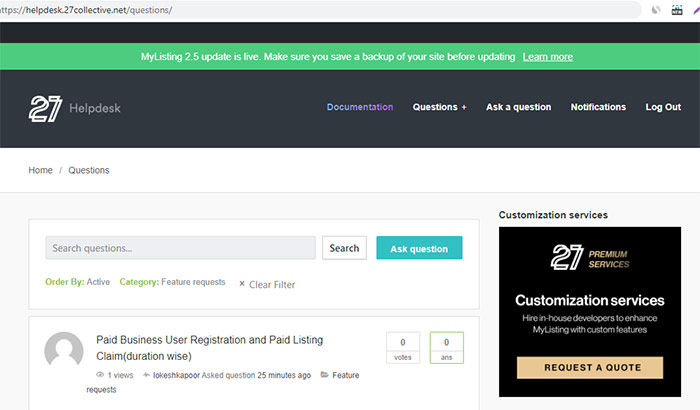The image size is (700, 410).
Task: Open Notifications in the top menu
Action: click(598, 107)
